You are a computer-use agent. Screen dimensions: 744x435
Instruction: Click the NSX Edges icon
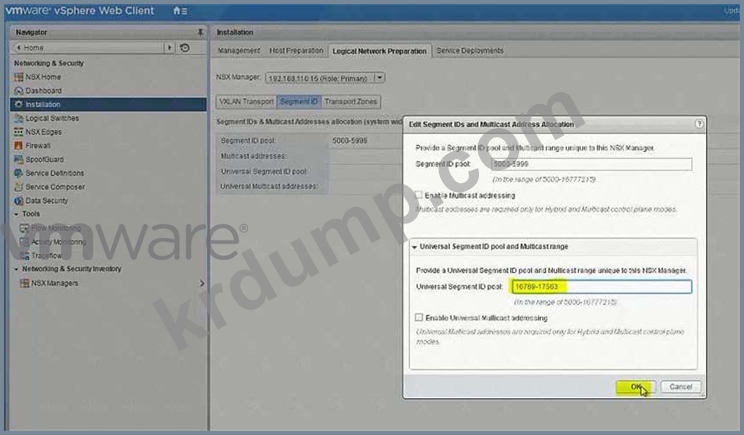19,132
